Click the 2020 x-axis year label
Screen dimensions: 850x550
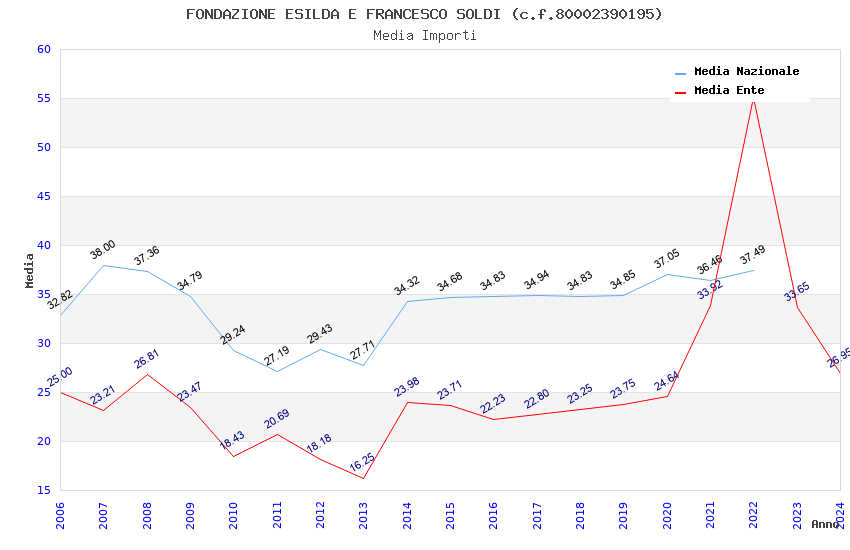coord(667,515)
